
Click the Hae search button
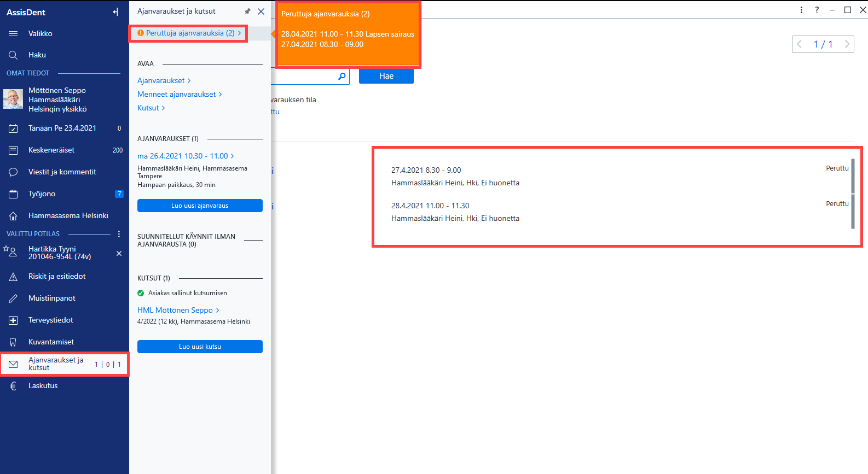(x=386, y=76)
